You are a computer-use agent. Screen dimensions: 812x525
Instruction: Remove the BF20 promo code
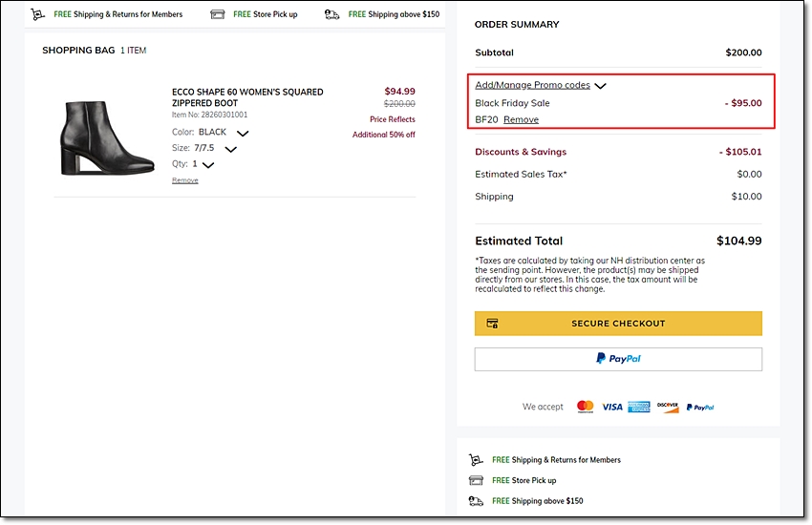coord(521,119)
